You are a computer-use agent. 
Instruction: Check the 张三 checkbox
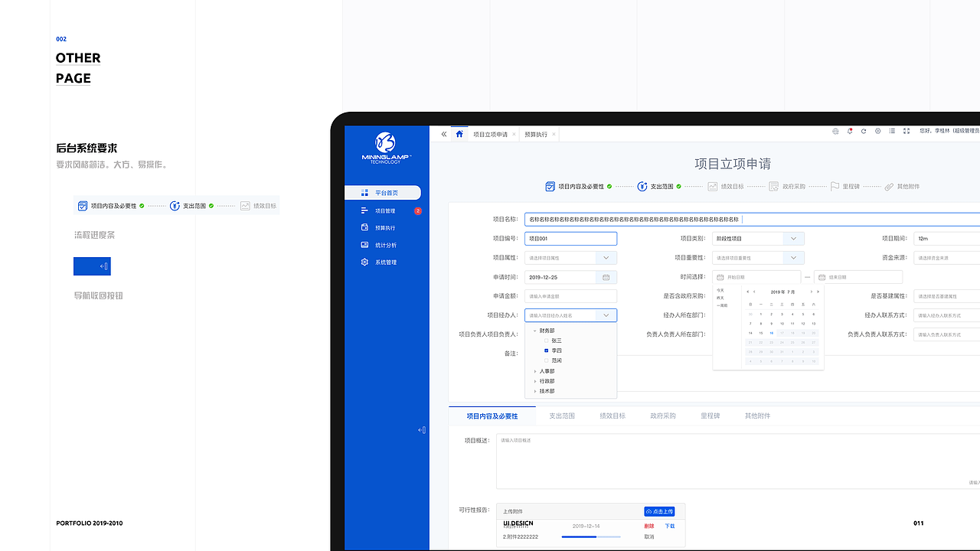pyautogui.click(x=546, y=341)
